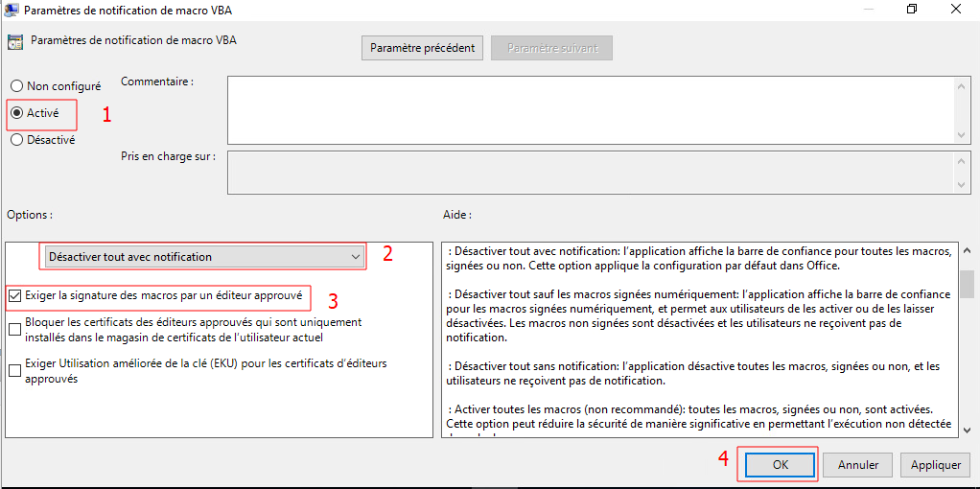
Task: Choose the Désactivé radio button
Action: 17,140
